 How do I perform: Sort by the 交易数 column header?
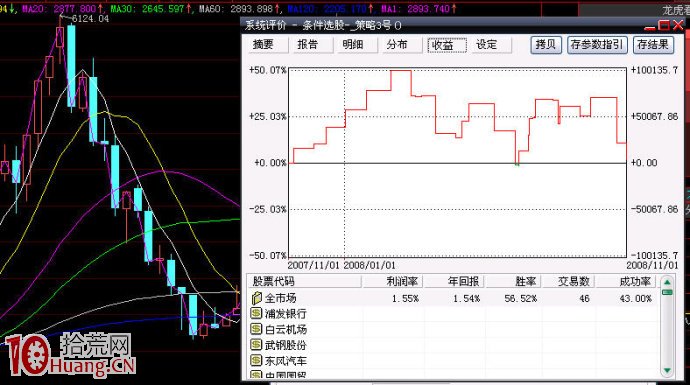tap(569, 282)
